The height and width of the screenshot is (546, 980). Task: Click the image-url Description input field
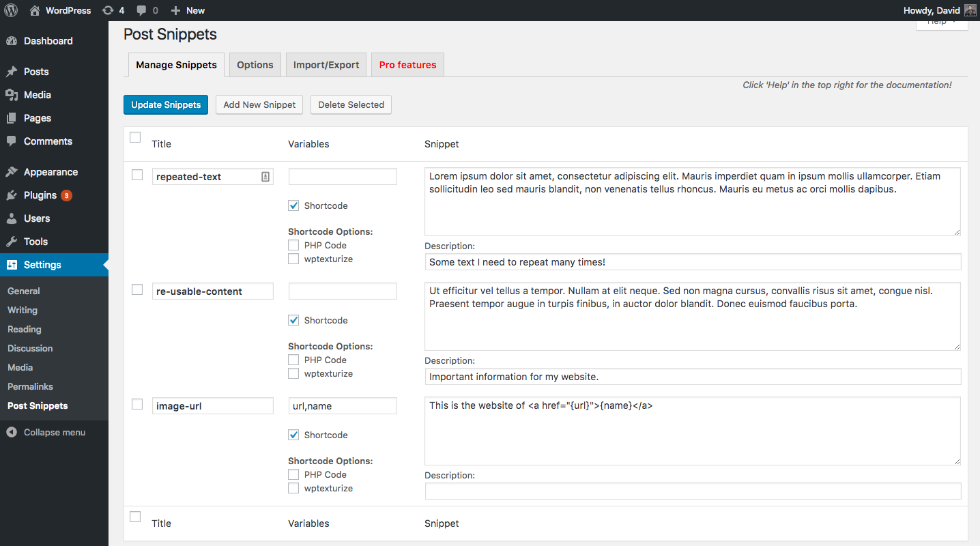tap(693, 491)
